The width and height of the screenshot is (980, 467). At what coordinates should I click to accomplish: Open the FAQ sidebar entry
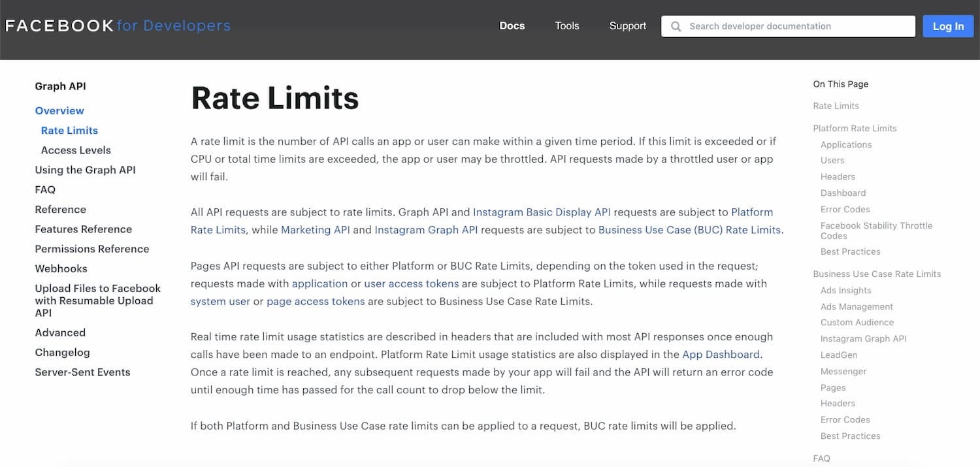[x=44, y=189]
